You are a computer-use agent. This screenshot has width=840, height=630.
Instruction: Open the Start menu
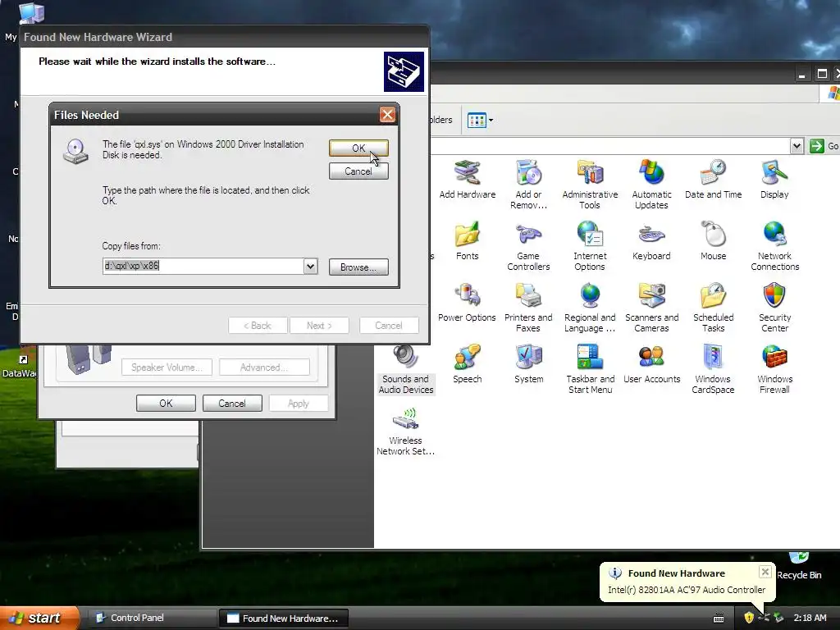[39, 618]
